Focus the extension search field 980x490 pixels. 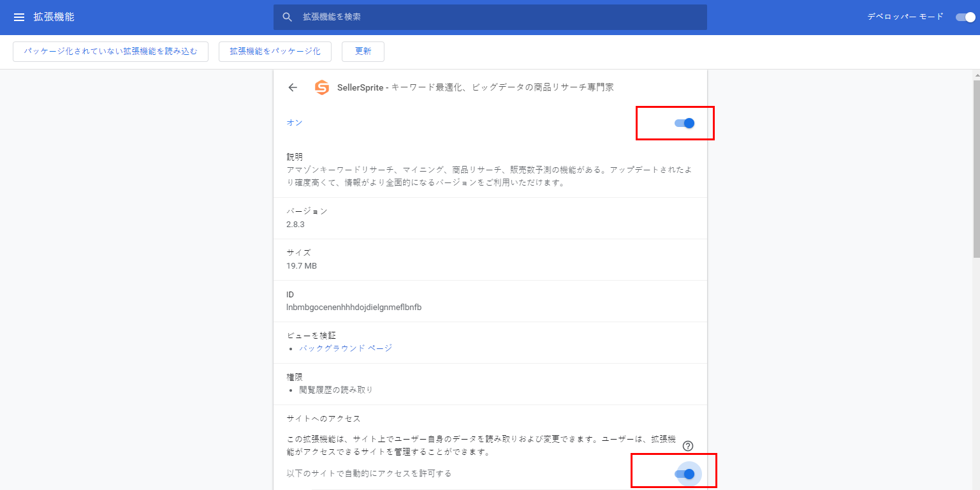[x=490, y=17]
